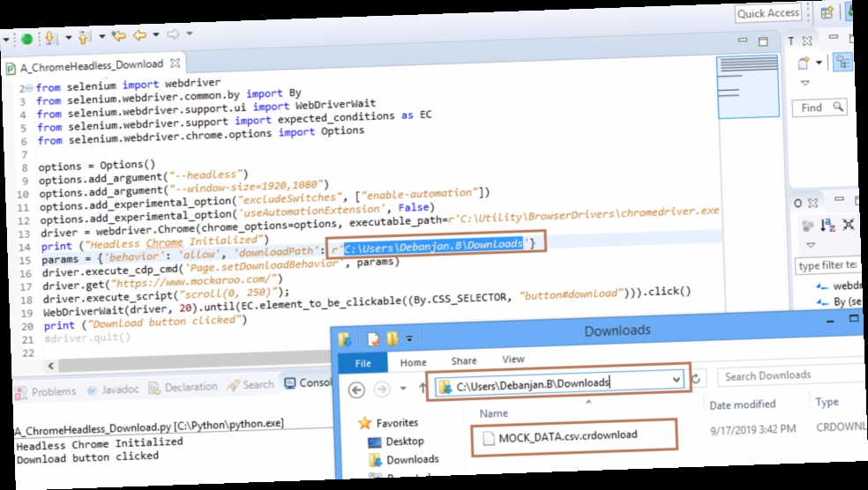
Task: Open Desktop under Favorites in Explorer
Action: click(396, 442)
